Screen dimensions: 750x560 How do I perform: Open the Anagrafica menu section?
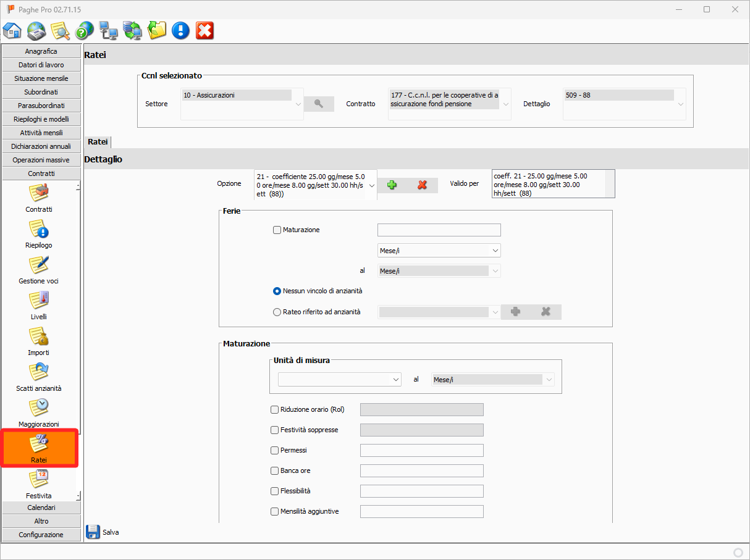point(41,51)
